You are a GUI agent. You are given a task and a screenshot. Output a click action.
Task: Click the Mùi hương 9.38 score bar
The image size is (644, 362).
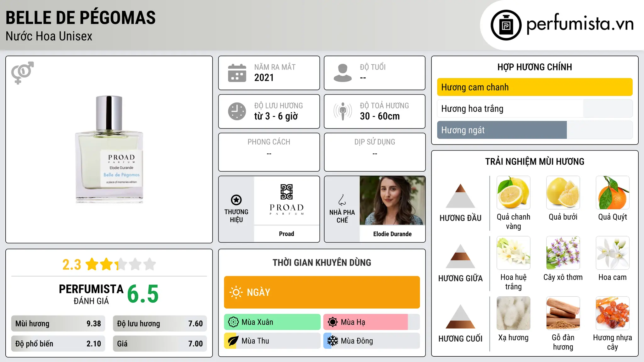click(58, 324)
